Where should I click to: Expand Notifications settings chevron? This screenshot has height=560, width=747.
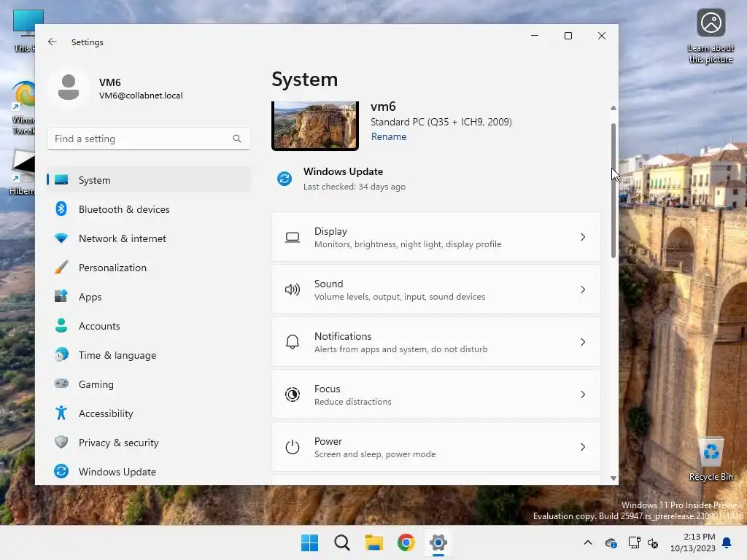[x=583, y=342]
